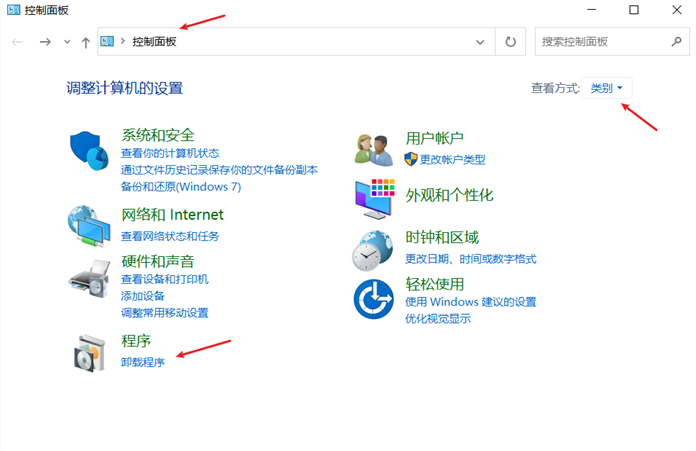This screenshot has height=451, width=696.
Task: Click 查看网络状态和任务 link
Action: pyautogui.click(x=170, y=236)
